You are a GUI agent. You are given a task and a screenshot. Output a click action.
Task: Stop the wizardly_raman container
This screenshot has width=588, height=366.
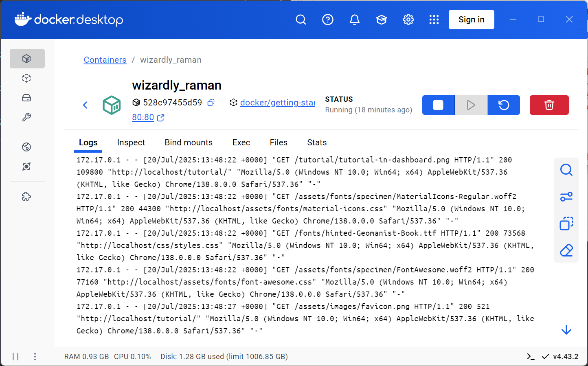pos(439,105)
